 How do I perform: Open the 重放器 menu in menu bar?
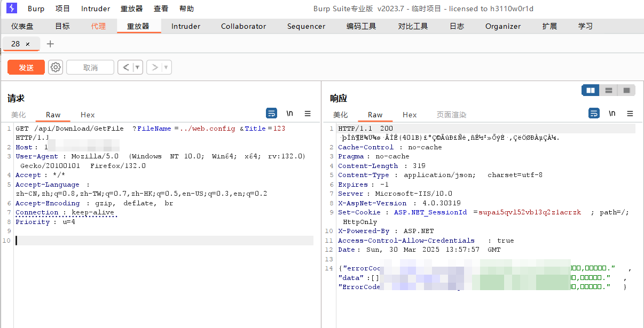click(132, 9)
